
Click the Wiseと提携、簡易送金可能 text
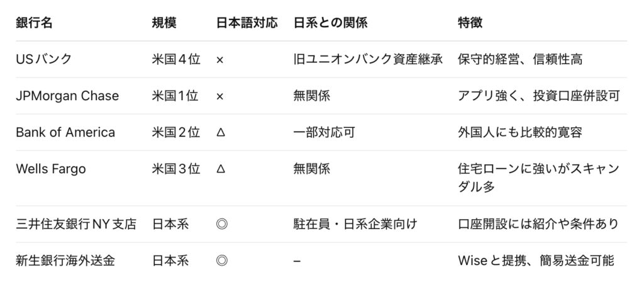(536, 261)
